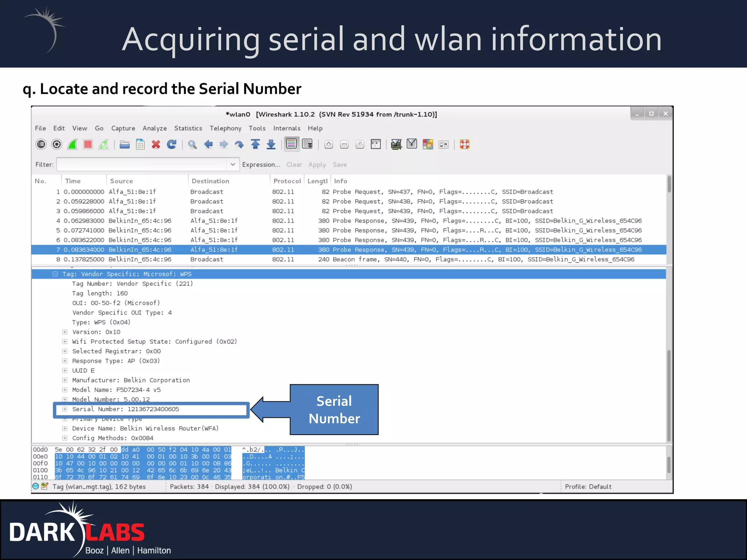Click the packet details pane scrollbar

[x=669, y=396]
